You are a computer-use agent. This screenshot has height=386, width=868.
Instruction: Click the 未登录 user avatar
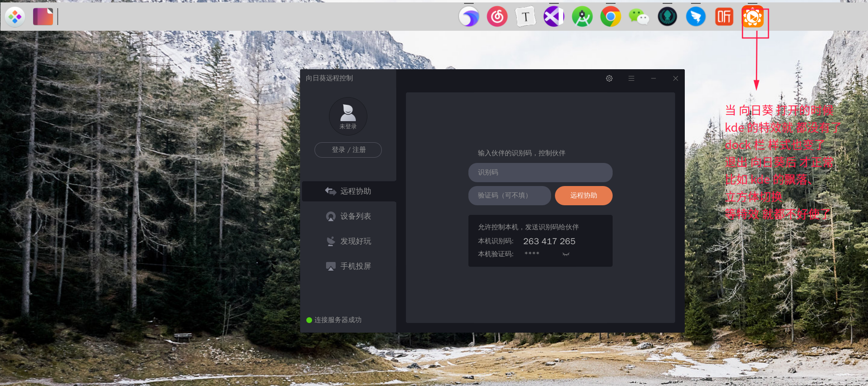348,116
